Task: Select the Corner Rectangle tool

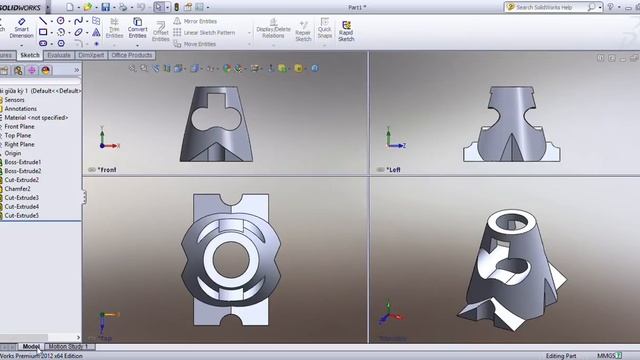Action: 43,32
